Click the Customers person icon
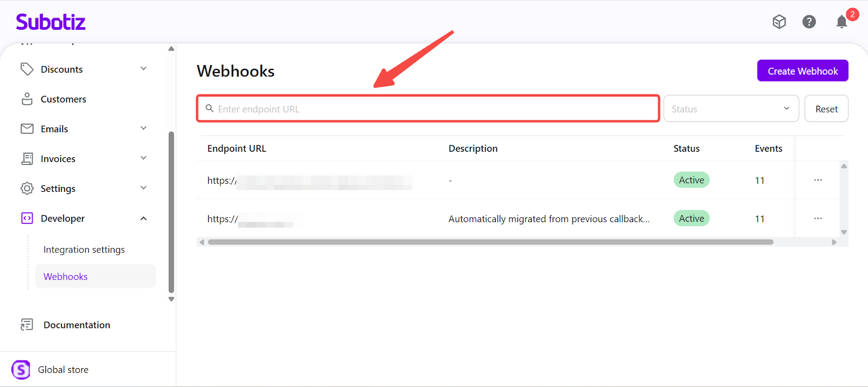The height and width of the screenshot is (387, 868). (x=27, y=99)
